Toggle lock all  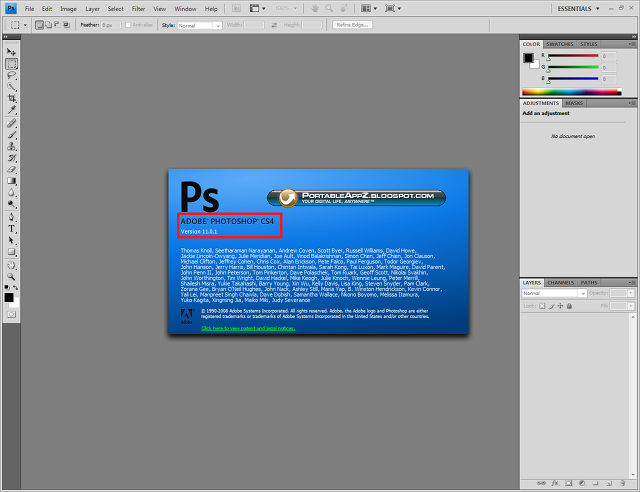[569, 306]
